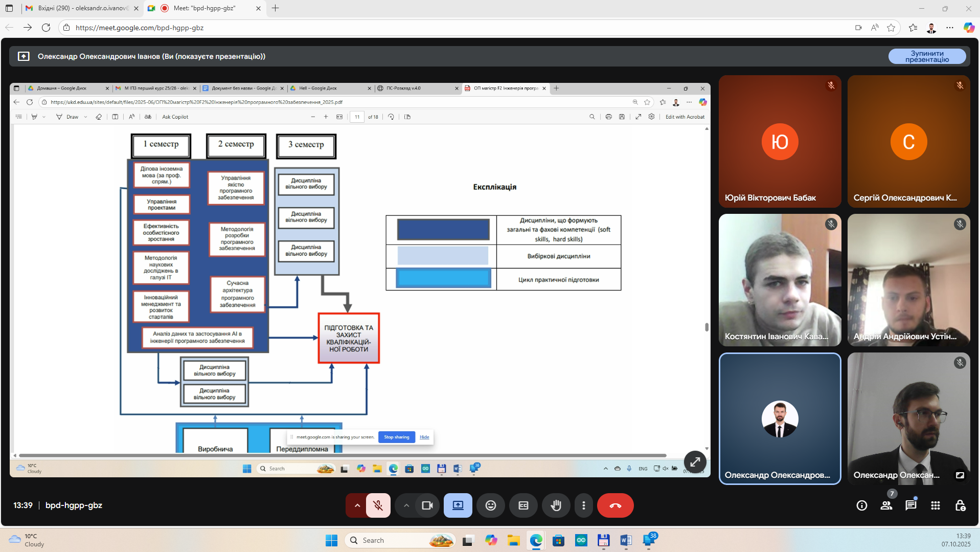980x552 pixels.
Task: Open host controls lock icon
Action: [960, 505]
